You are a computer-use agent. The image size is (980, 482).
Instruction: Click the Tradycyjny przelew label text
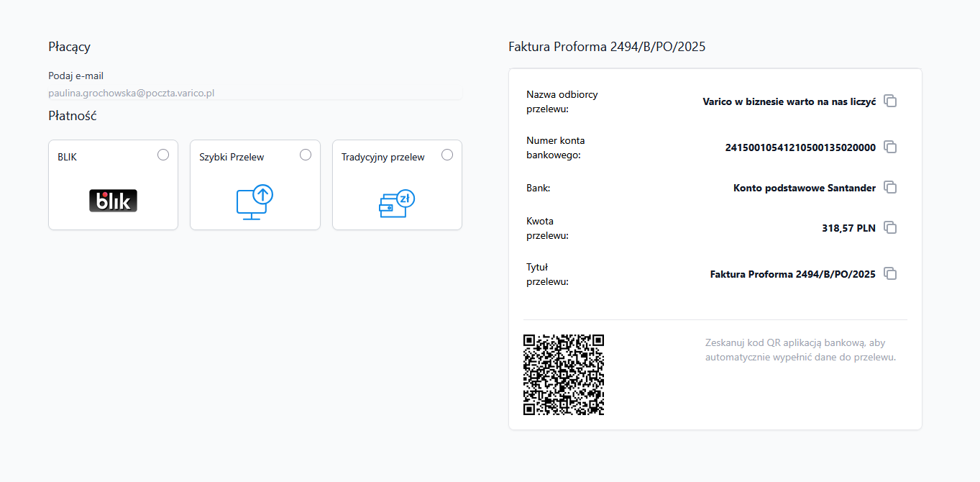tap(383, 157)
